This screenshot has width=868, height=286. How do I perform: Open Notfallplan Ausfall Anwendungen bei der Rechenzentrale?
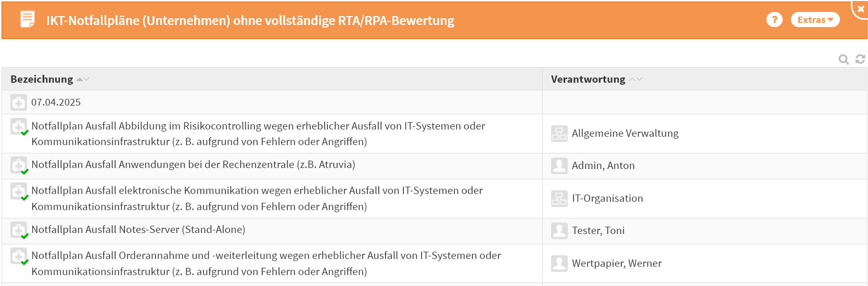click(x=193, y=165)
